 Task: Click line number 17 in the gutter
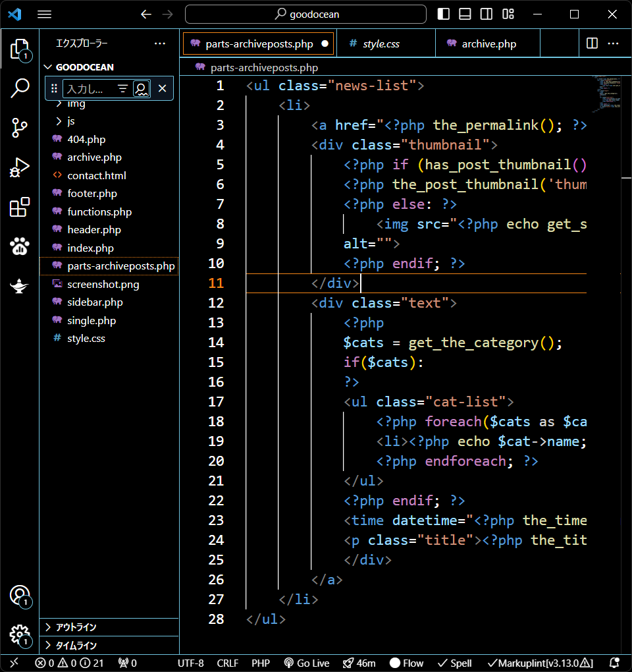pyautogui.click(x=216, y=402)
